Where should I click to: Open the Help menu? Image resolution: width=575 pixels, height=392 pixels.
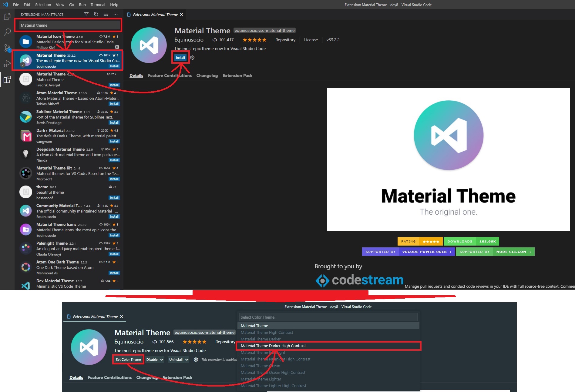[114, 5]
